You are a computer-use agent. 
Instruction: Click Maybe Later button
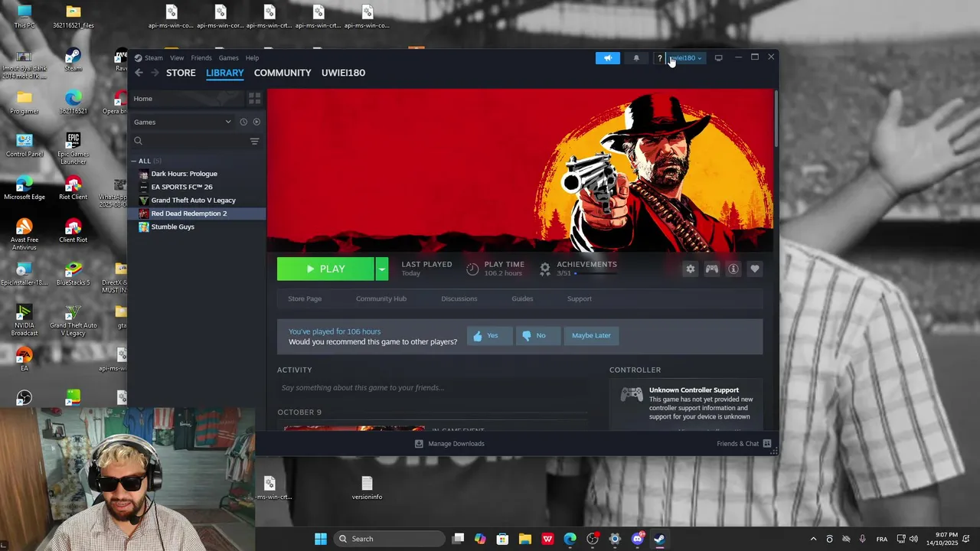click(591, 335)
